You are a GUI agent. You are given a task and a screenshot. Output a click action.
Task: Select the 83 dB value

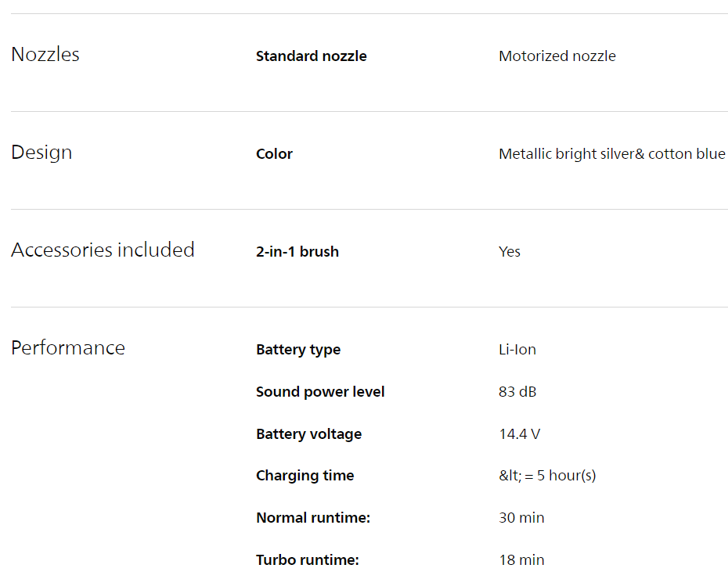pyautogui.click(x=517, y=392)
